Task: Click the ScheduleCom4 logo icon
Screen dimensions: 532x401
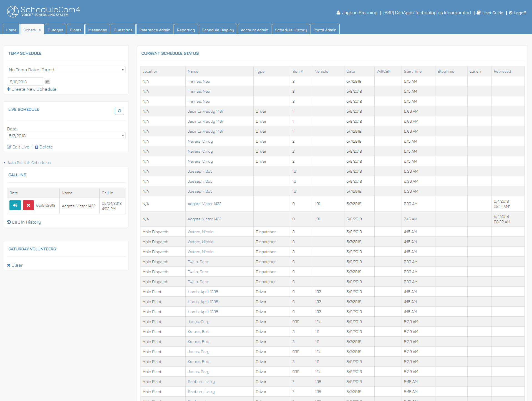Action: pos(13,12)
